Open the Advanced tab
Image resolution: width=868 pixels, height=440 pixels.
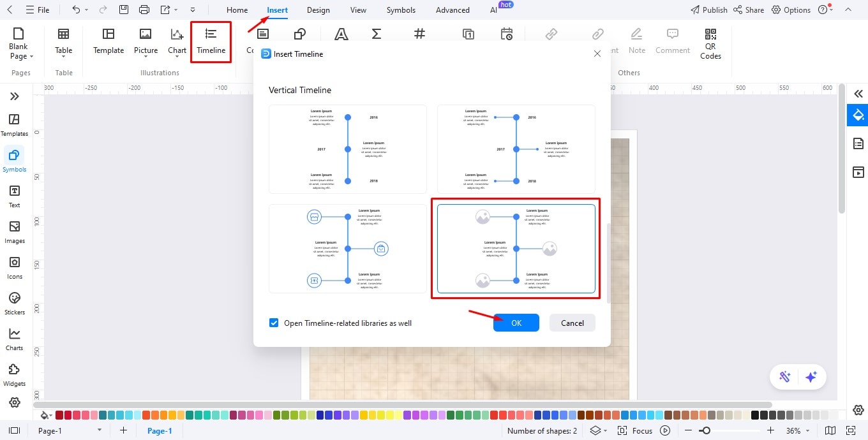coord(453,10)
